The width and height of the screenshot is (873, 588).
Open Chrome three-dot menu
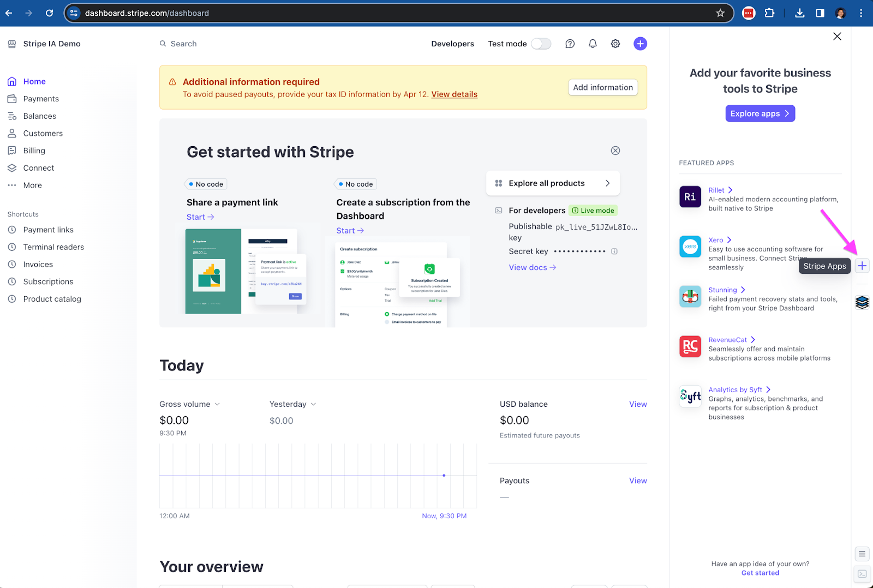(861, 13)
